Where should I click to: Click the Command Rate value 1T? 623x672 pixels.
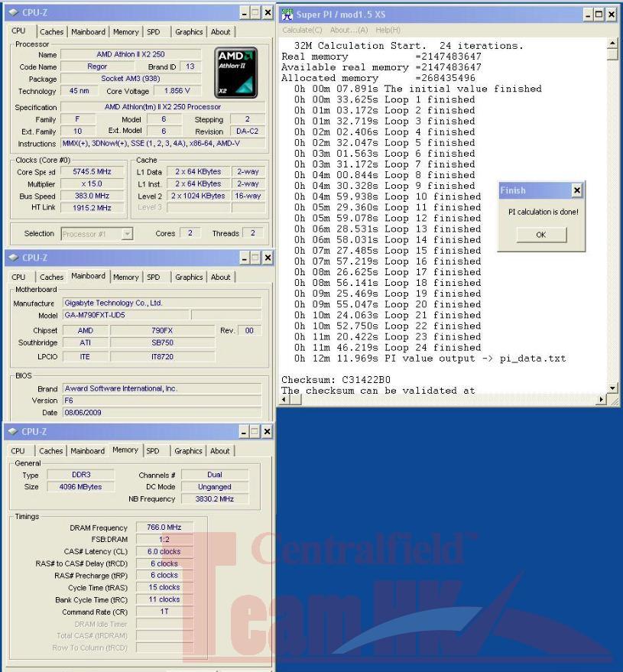164,612
